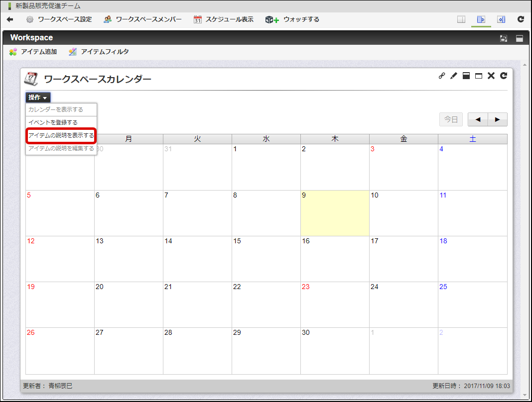Go back with the left arrow icon
The height and width of the screenshot is (402, 532).
pyautogui.click(x=10, y=20)
